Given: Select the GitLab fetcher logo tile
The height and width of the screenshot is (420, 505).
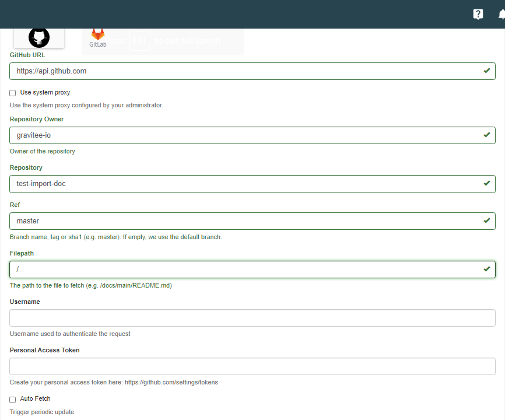Looking at the screenshot, I should point(97,38).
